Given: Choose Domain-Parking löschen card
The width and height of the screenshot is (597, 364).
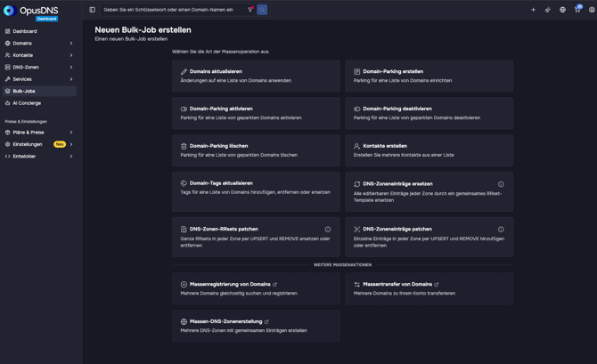Looking at the screenshot, I should pyautogui.click(x=256, y=150).
